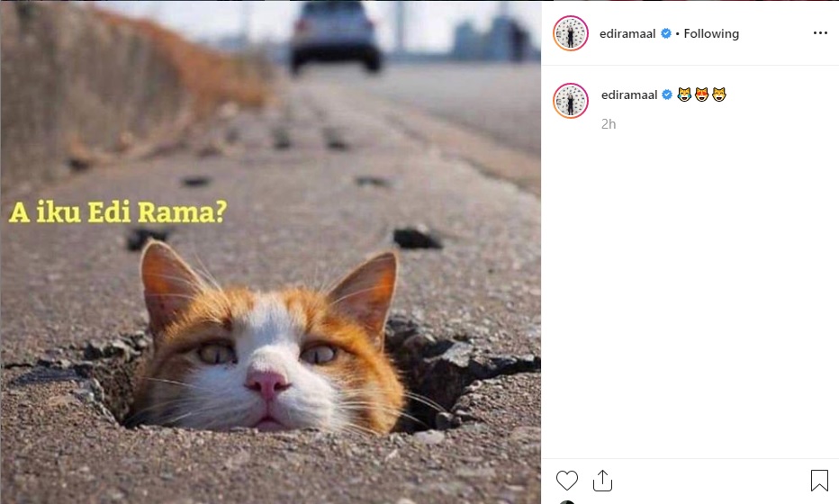Click the crying-laughing cat emoji

pos(684,95)
